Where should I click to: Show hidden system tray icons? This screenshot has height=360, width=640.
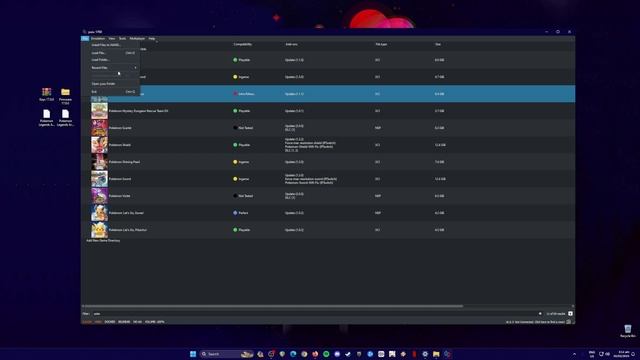point(574,354)
